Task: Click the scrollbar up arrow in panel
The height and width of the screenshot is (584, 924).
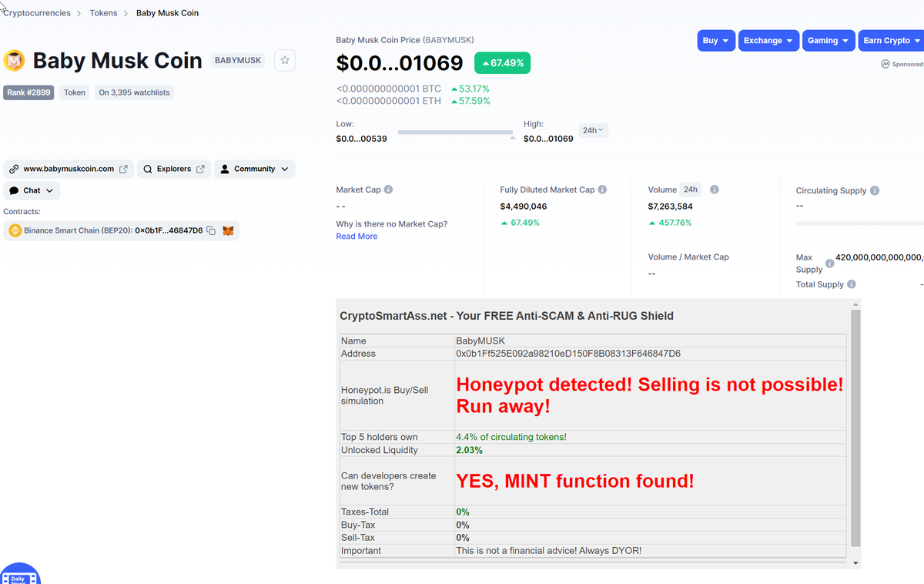Action: point(855,304)
